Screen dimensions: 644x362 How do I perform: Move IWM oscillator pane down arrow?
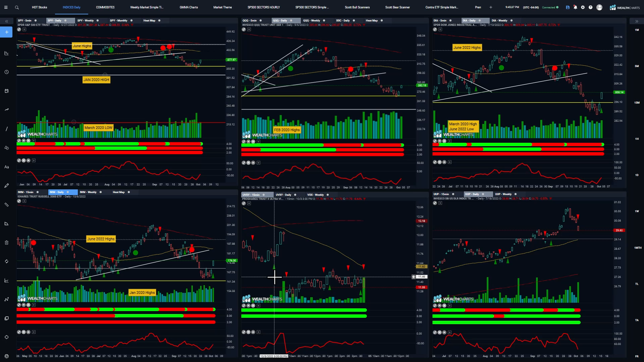[x=24, y=332]
